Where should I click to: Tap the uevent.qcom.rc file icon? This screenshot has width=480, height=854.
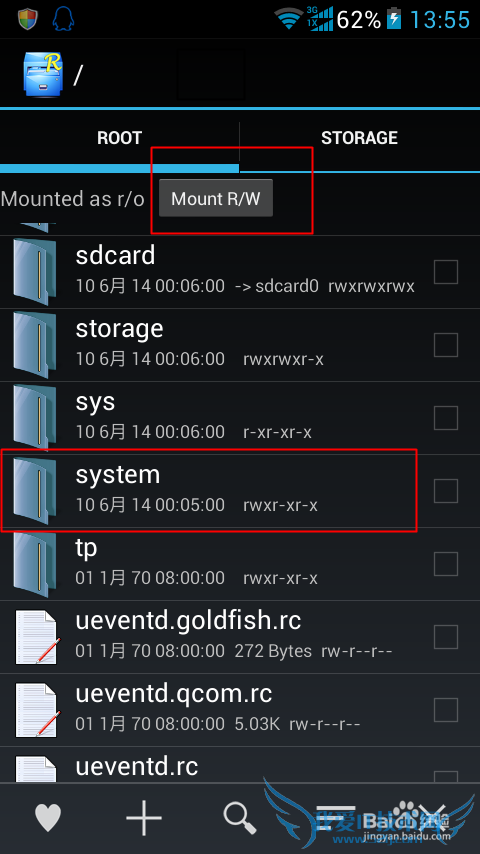(36, 710)
